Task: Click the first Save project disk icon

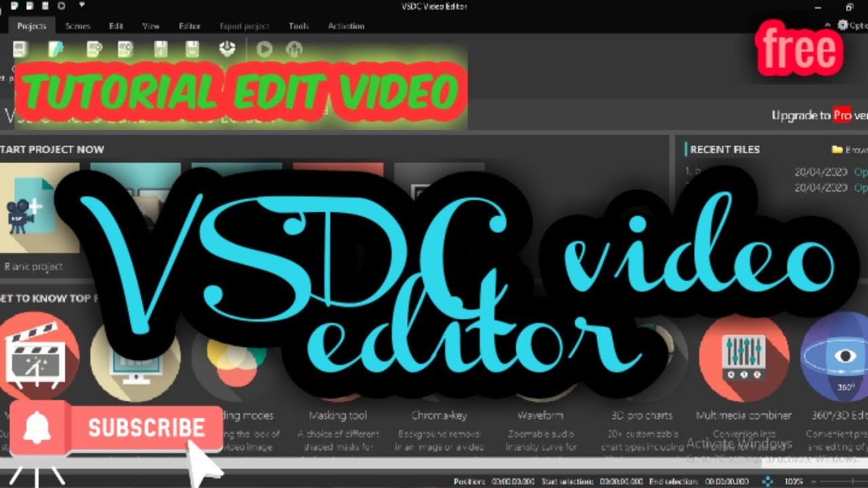Action: click(161, 49)
